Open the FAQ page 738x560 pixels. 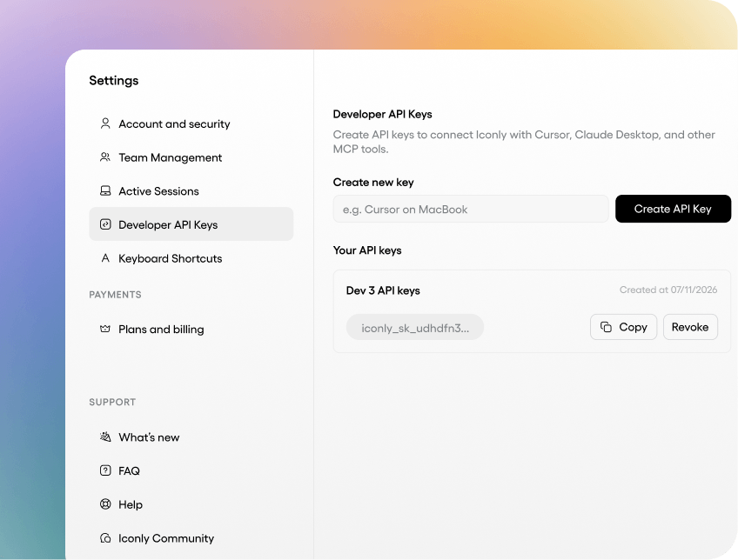coord(191,470)
